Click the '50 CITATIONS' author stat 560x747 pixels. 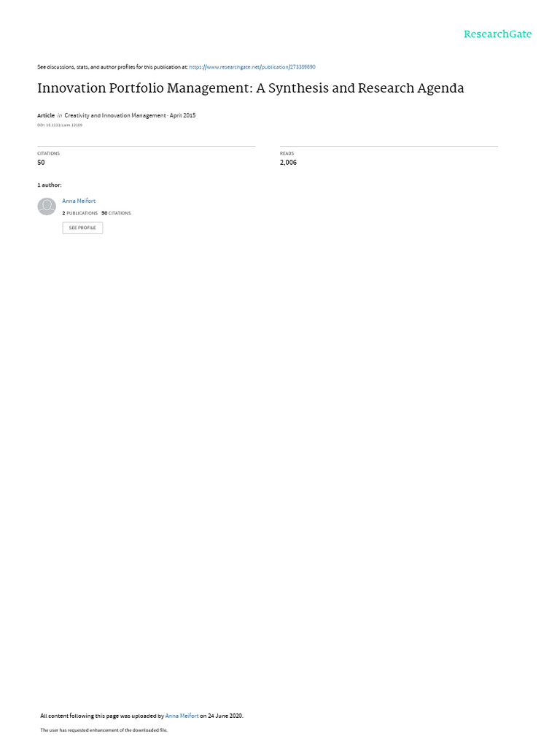pos(116,214)
